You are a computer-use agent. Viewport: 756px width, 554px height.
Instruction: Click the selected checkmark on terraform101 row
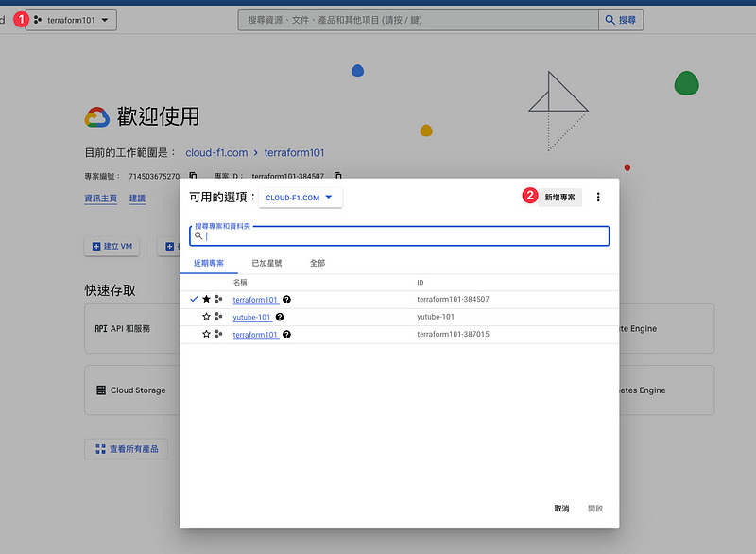click(x=194, y=299)
